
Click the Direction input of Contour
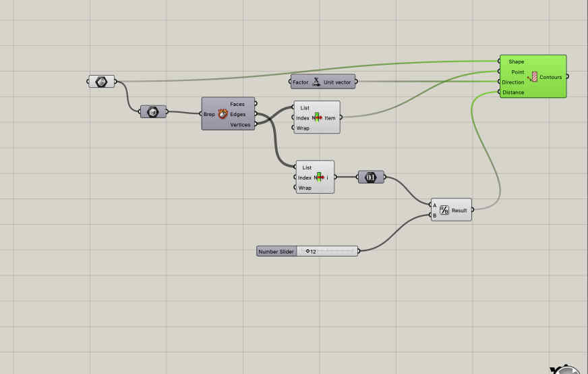click(x=513, y=82)
